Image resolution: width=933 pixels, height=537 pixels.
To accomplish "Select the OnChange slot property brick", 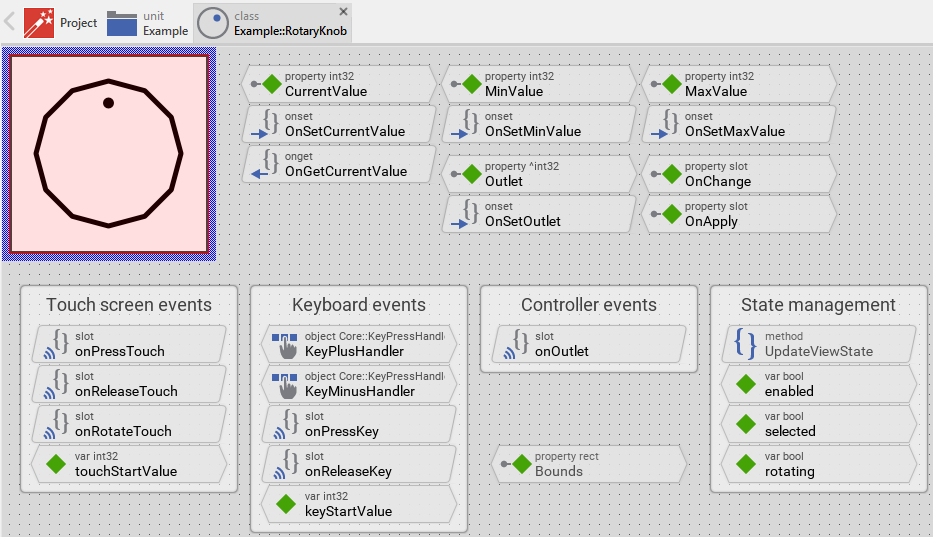I will (736, 174).
